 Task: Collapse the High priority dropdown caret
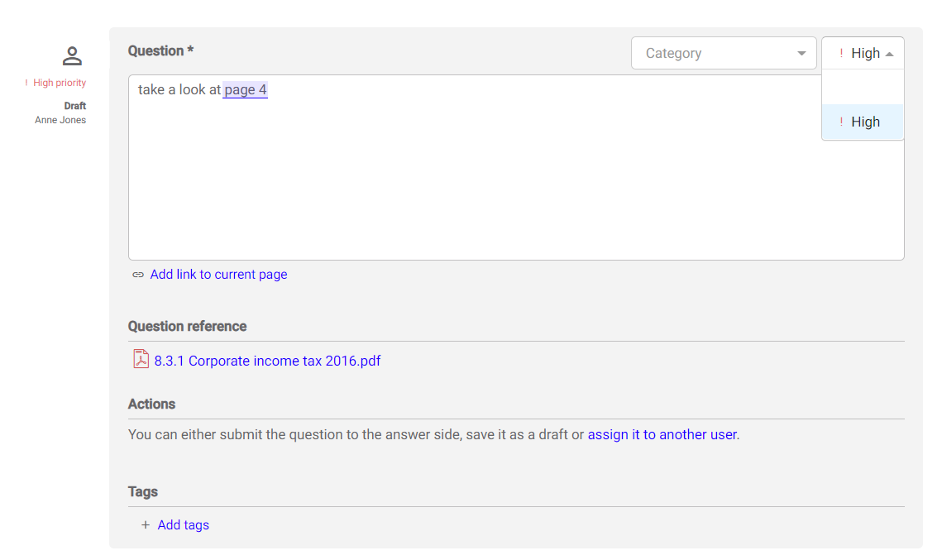click(890, 54)
